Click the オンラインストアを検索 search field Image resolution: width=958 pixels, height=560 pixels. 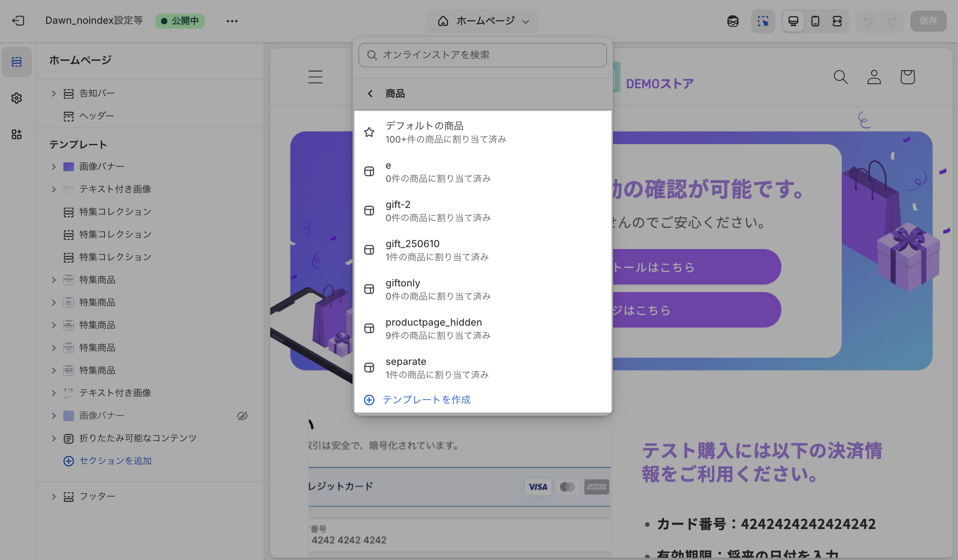tap(482, 55)
